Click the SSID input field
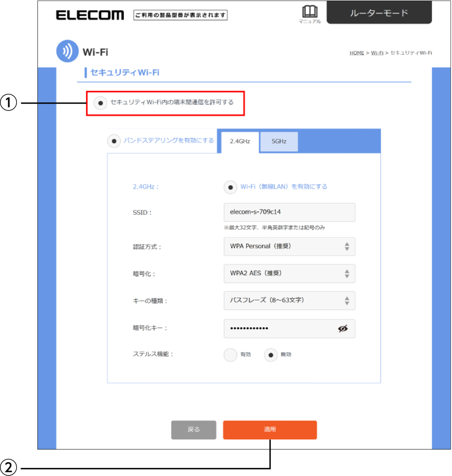 (x=289, y=212)
